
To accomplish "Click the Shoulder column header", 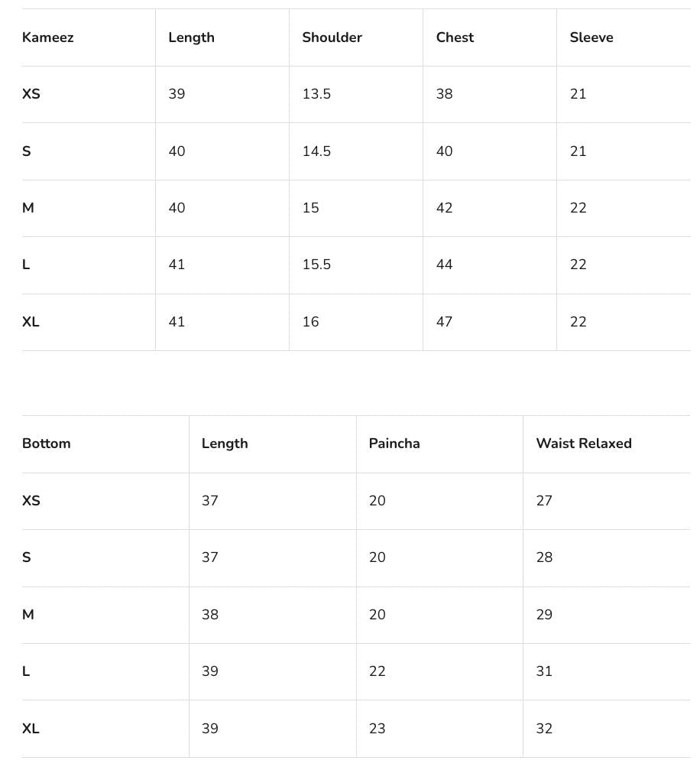I will pos(332,37).
